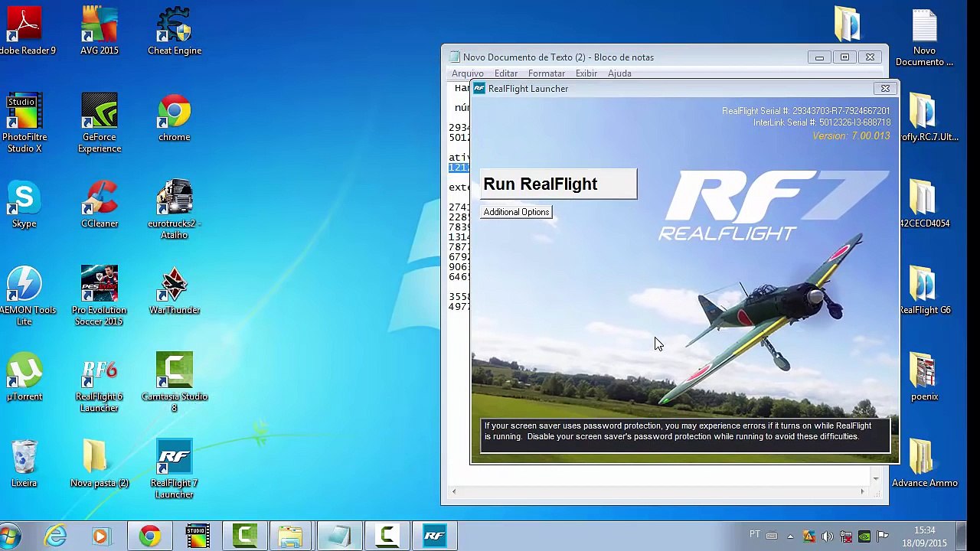Click the PT language indicator

tap(755, 535)
